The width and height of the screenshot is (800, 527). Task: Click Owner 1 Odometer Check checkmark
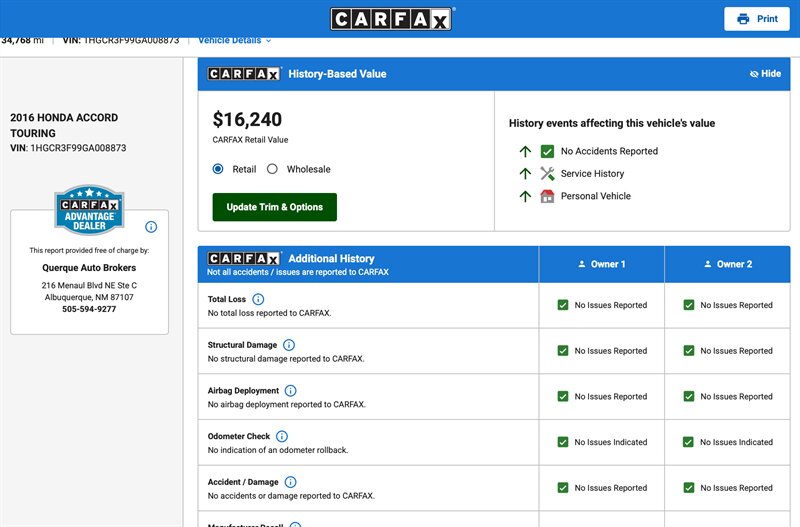coord(563,442)
